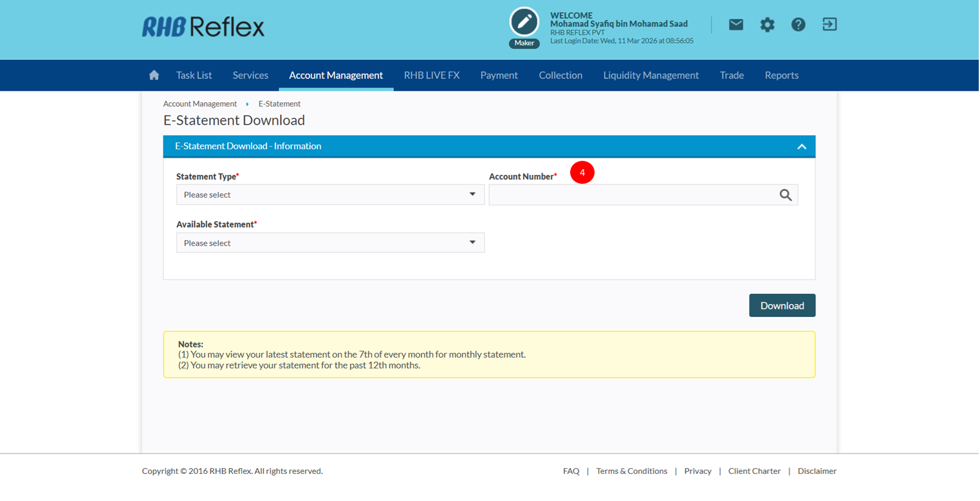Click the red step 4 marker

[582, 173]
